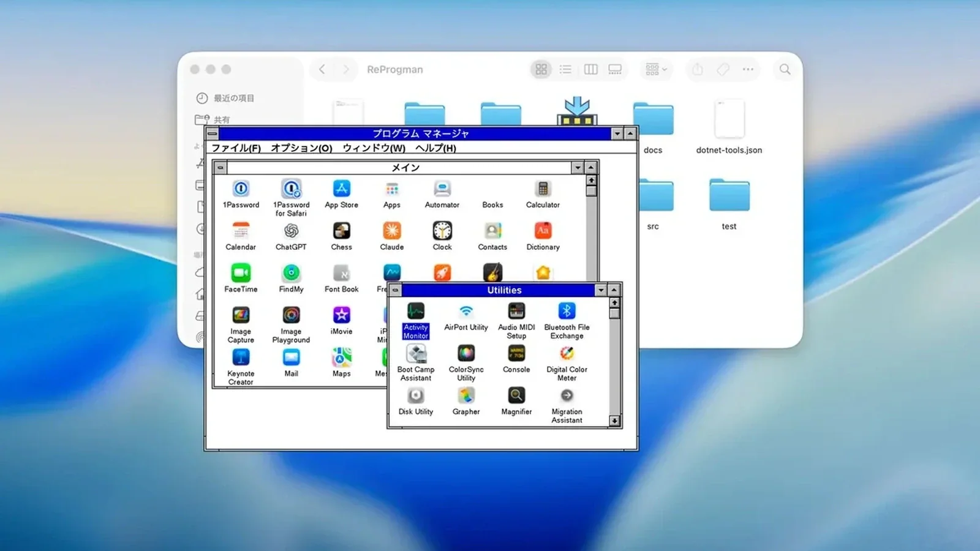The height and width of the screenshot is (551, 980).
Task: Open the FaceTime icon
Action: coord(241,273)
